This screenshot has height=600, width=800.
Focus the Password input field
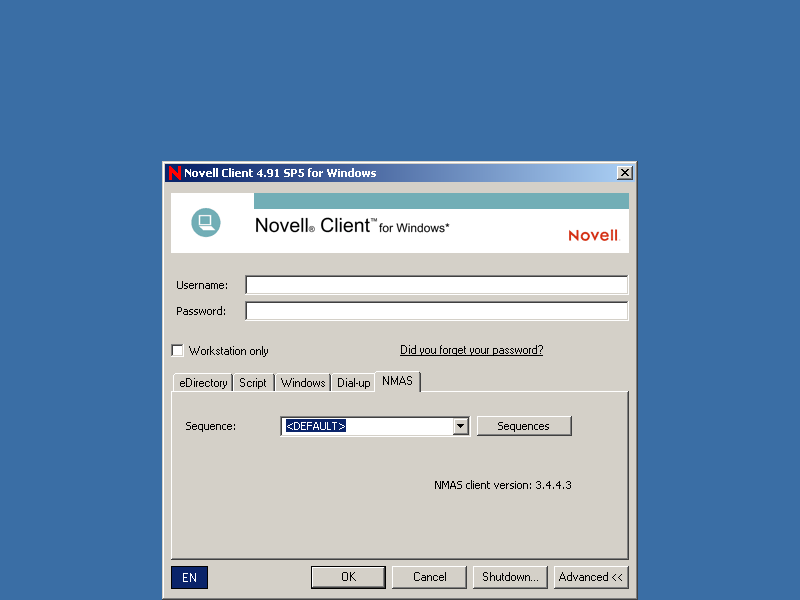click(x=437, y=311)
